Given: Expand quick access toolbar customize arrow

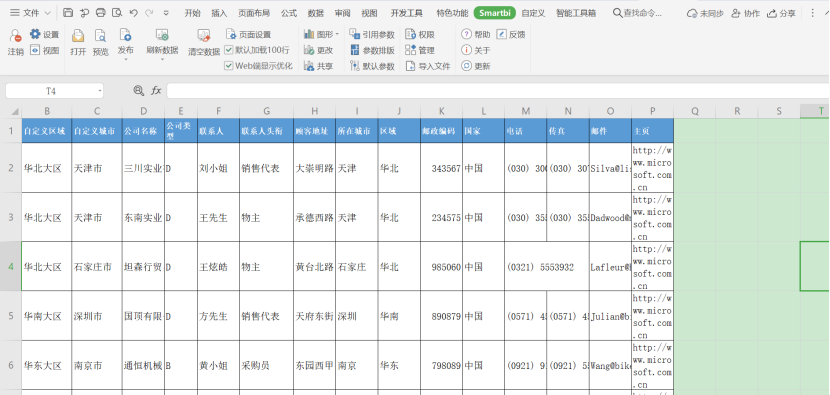Looking at the screenshot, I should 166,13.
